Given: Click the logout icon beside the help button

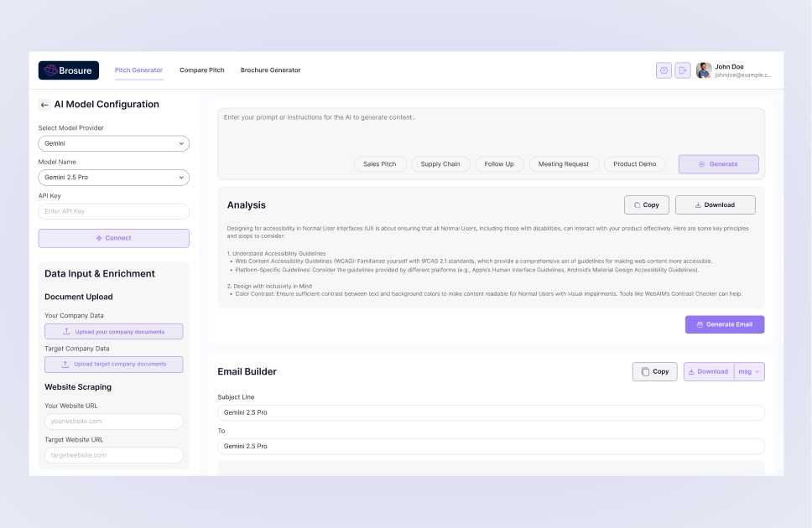Looking at the screenshot, I should pos(681,70).
